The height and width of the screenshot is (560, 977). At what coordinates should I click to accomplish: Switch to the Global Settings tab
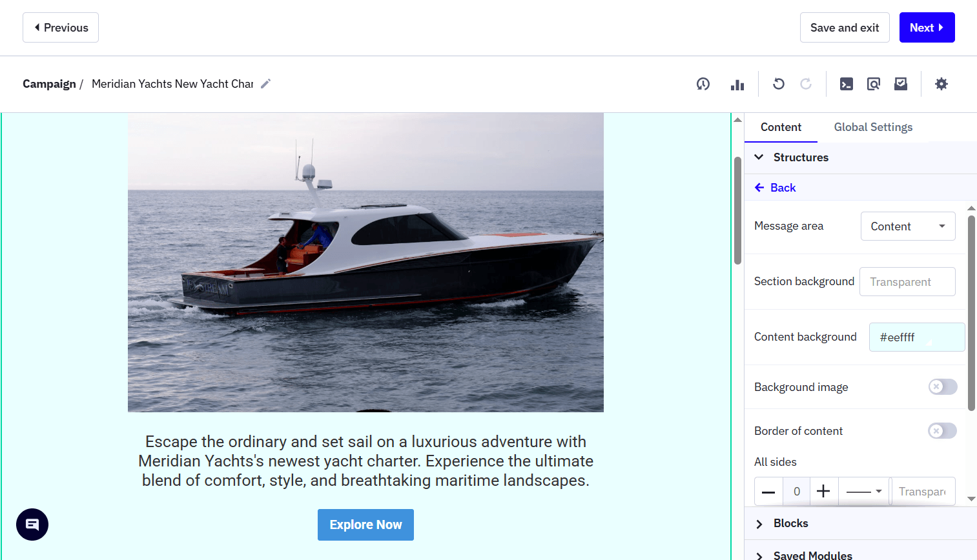point(873,127)
